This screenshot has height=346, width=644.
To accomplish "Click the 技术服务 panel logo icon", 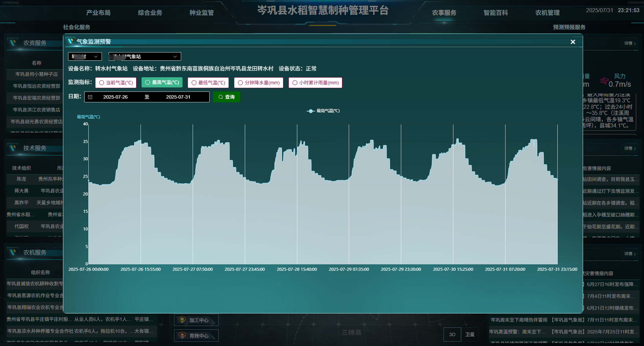I will [13, 148].
